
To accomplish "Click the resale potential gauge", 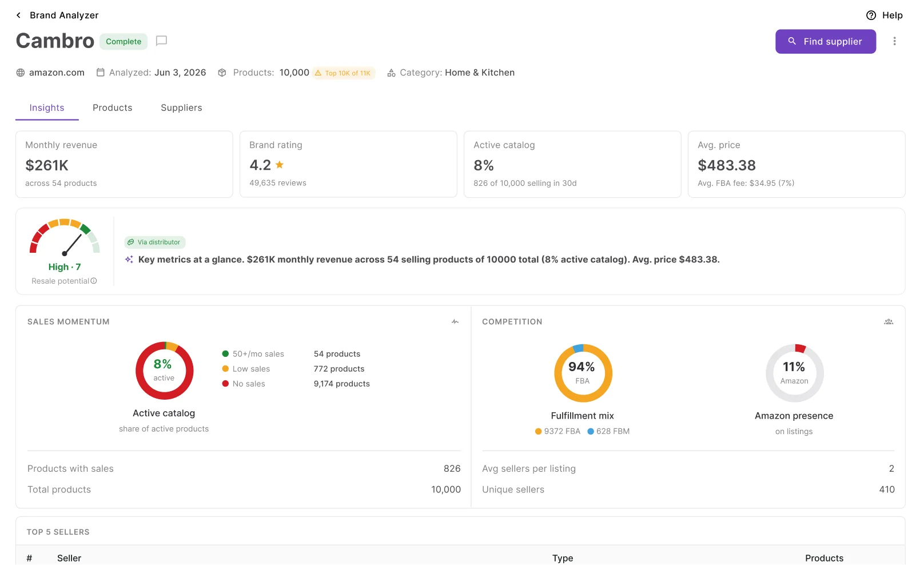I will 65,237.
